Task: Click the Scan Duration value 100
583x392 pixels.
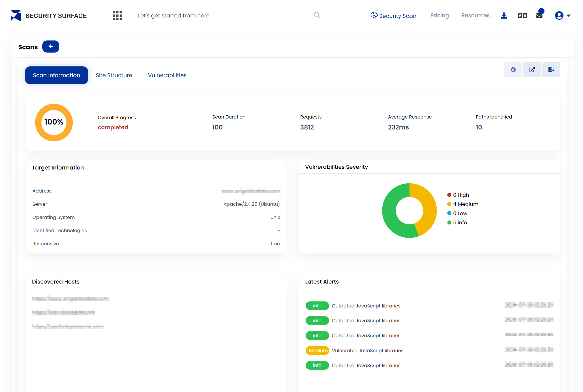Action: [x=217, y=127]
